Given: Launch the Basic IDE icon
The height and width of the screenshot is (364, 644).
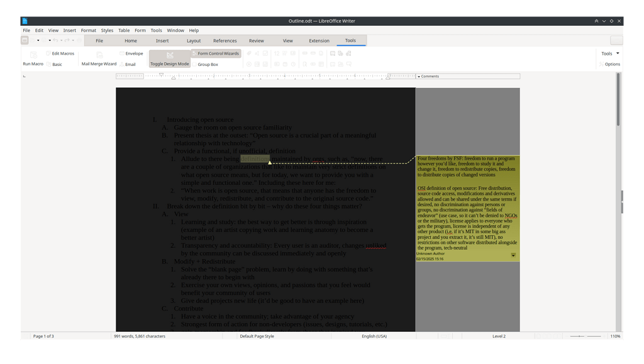Looking at the screenshot, I should [x=53, y=63].
